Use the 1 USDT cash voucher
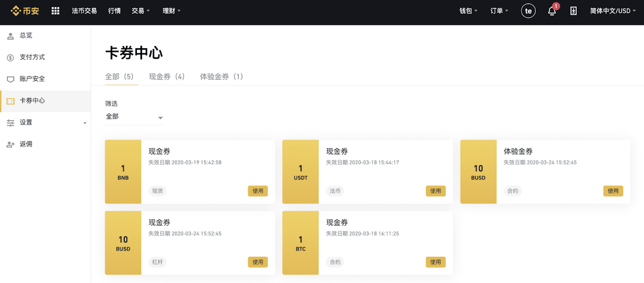 coord(436,191)
